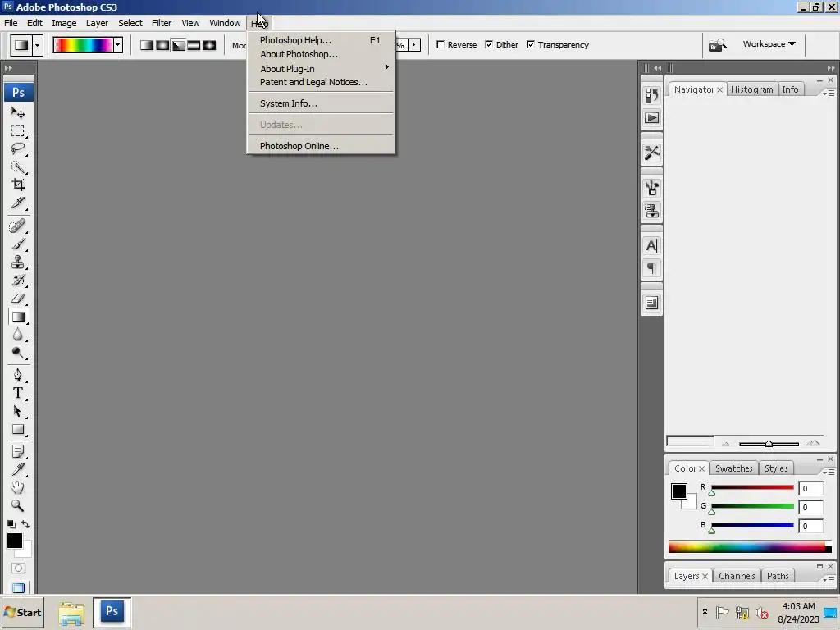
Task: Expand the About Plug-In submenu
Action: pos(322,69)
